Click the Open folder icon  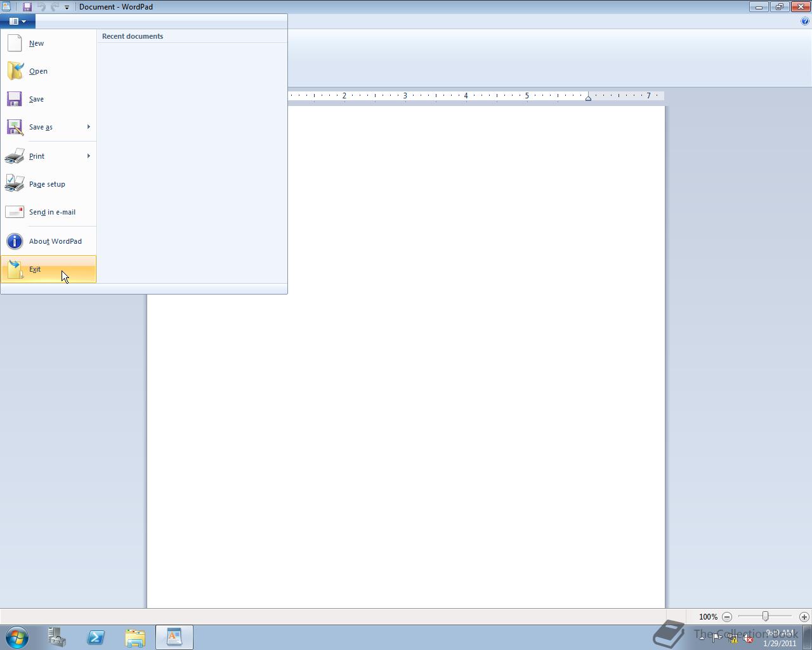coord(15,71)
